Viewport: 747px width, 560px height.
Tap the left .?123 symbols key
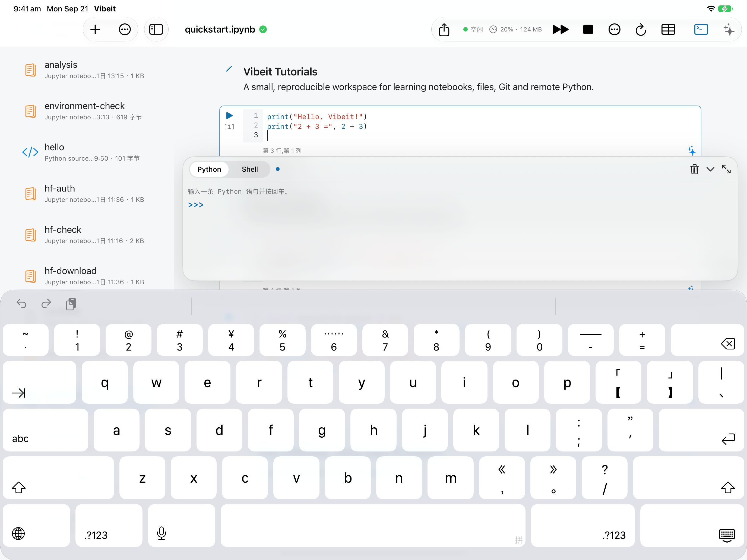tap(109, 525)
